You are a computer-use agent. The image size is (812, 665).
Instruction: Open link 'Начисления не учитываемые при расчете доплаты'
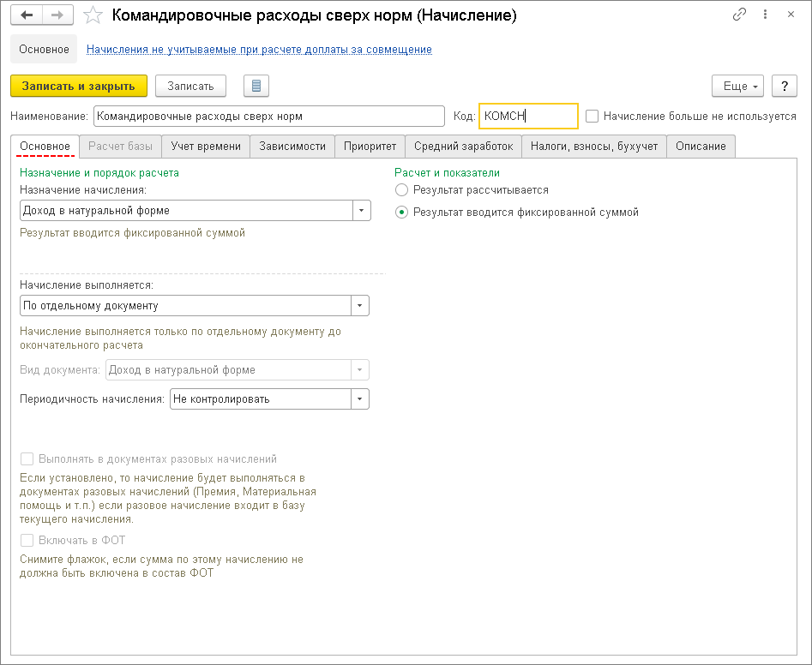tap(259, 49)
